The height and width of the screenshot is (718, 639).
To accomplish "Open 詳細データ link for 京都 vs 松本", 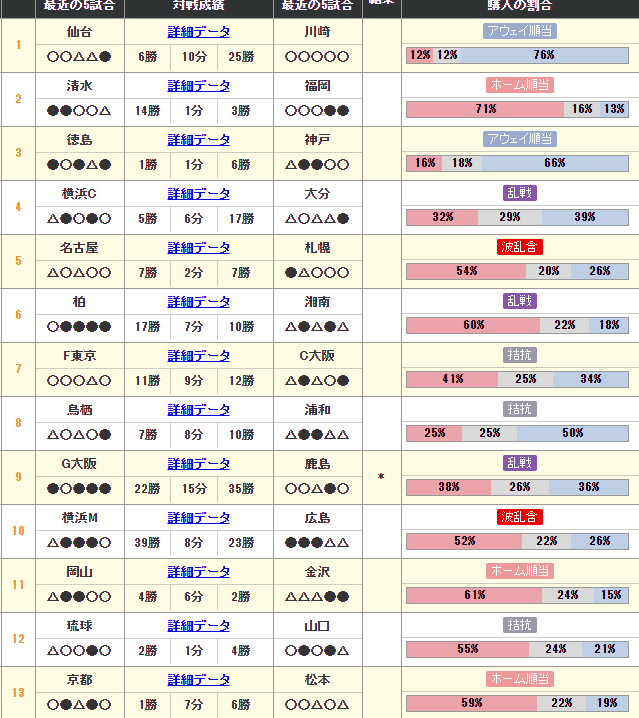I will tap(198, 680).
